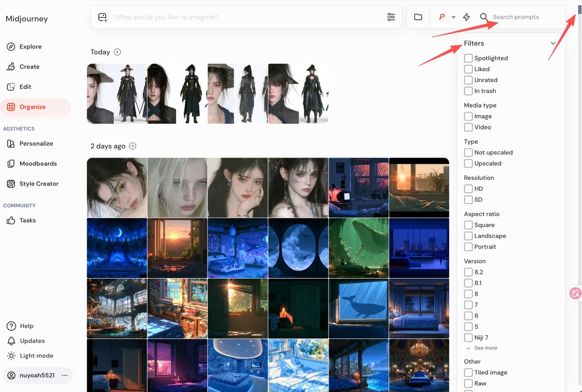
Task: Check the Portrait aspect ratio filter
Action: (468, 247)
